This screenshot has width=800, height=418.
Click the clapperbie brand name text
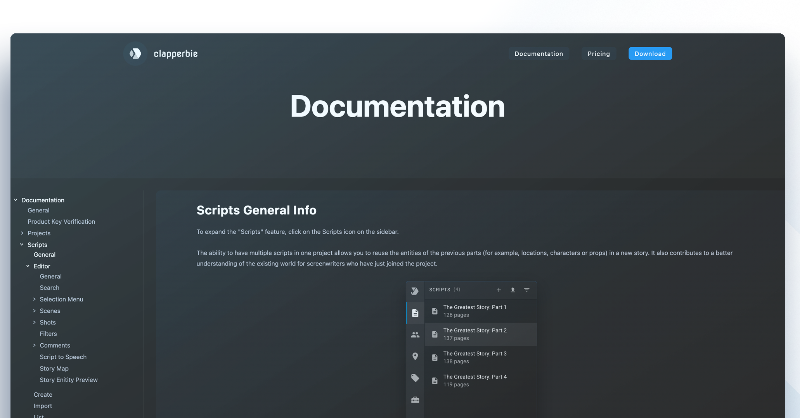[176, 54]
